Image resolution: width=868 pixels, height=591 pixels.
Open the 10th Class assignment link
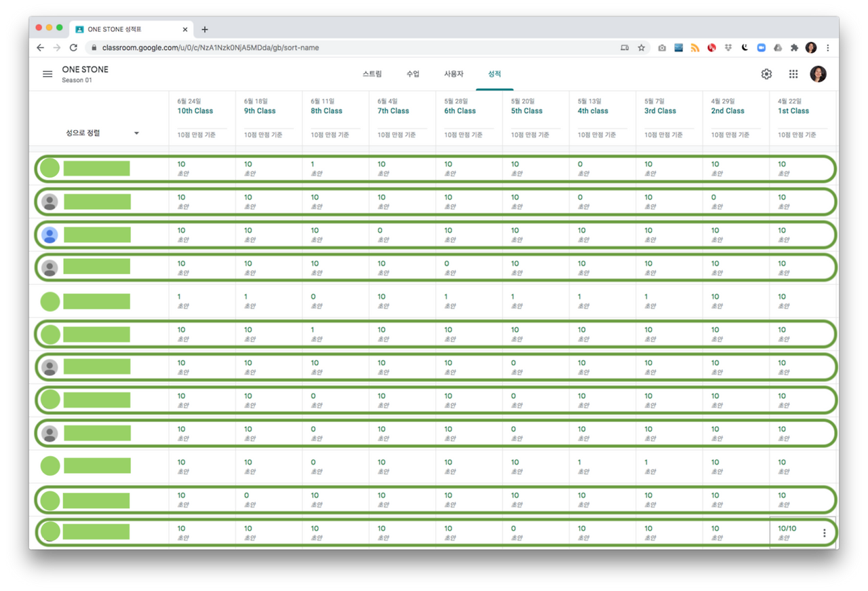tap(195, 111)
